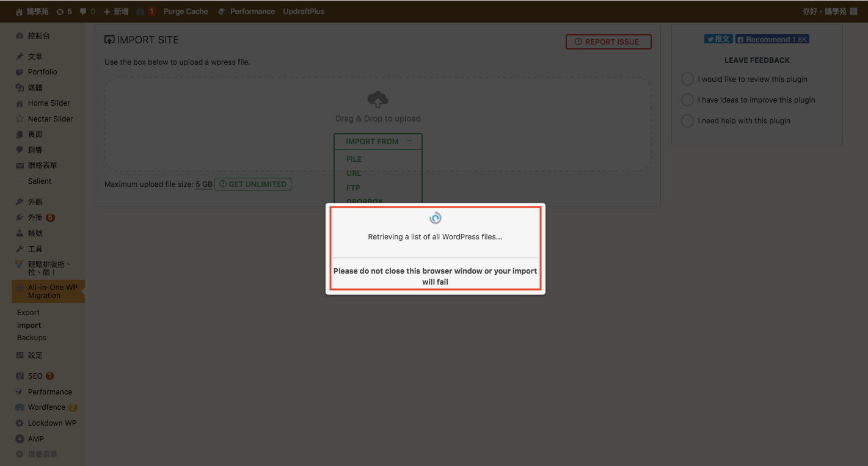Click Purge Cache in the admin bar

click(x=186, y=12)
